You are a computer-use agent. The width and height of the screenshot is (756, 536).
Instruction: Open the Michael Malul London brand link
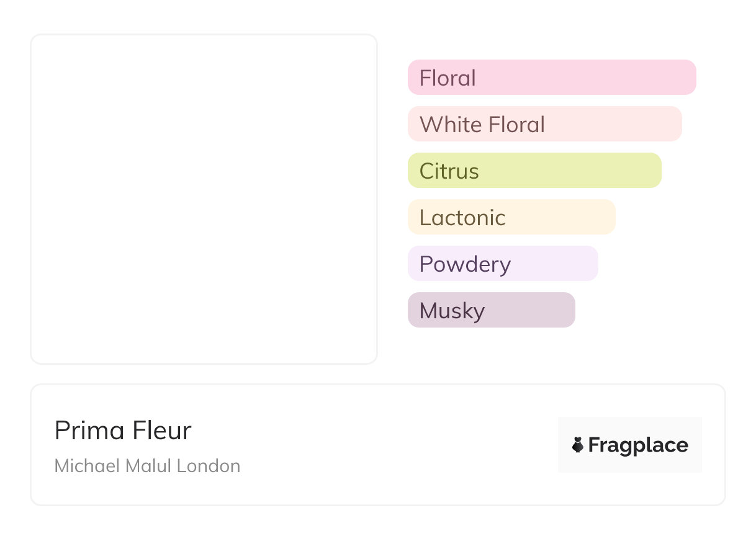tap(147, 466)
